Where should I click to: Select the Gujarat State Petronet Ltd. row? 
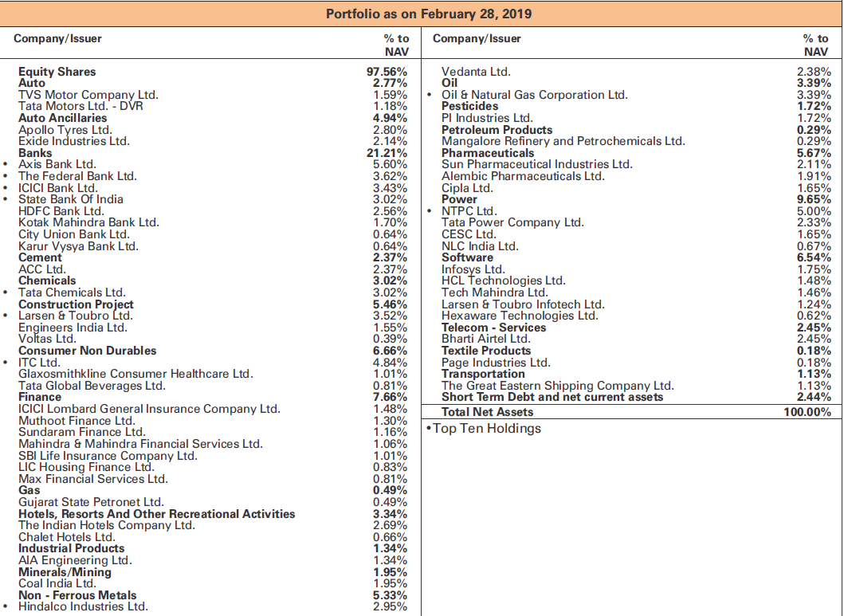[91, 502]
